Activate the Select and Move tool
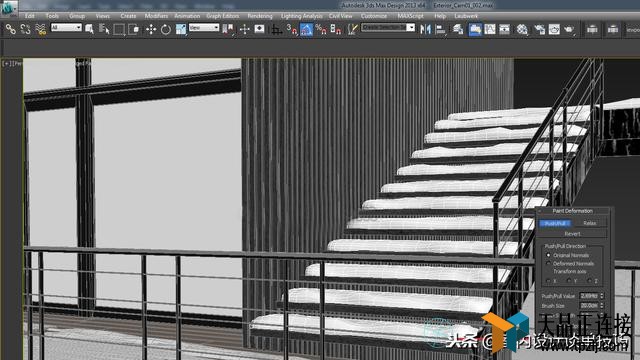The image size is (640, 360). tap(151, 29)
